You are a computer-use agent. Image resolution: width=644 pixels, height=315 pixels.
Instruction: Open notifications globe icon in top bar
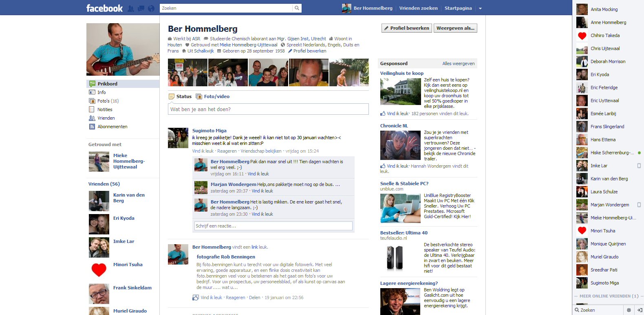(x=151, y=8)
